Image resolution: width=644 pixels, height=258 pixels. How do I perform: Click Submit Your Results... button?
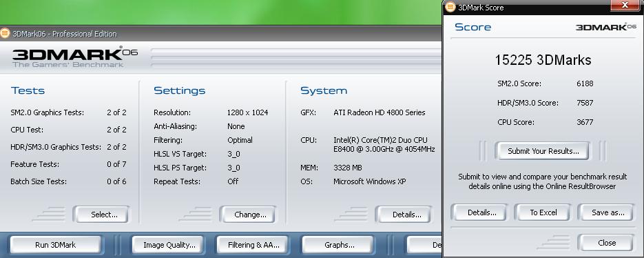[542, 151]
